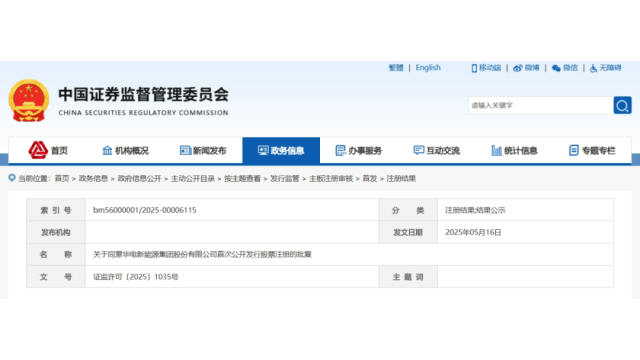The image size is (640, 360).
Task: Open the 办事服务 navigation tab
Action: [359, 151]
